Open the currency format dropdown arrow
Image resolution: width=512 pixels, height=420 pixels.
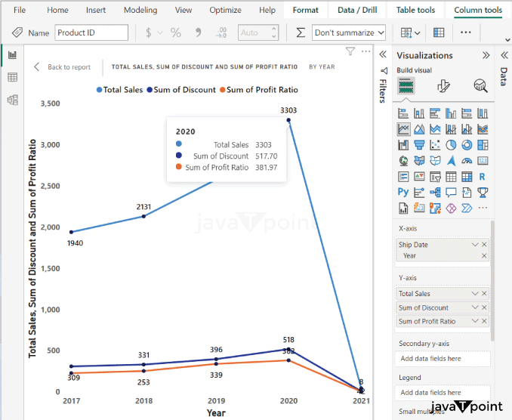tap(159, 32)
